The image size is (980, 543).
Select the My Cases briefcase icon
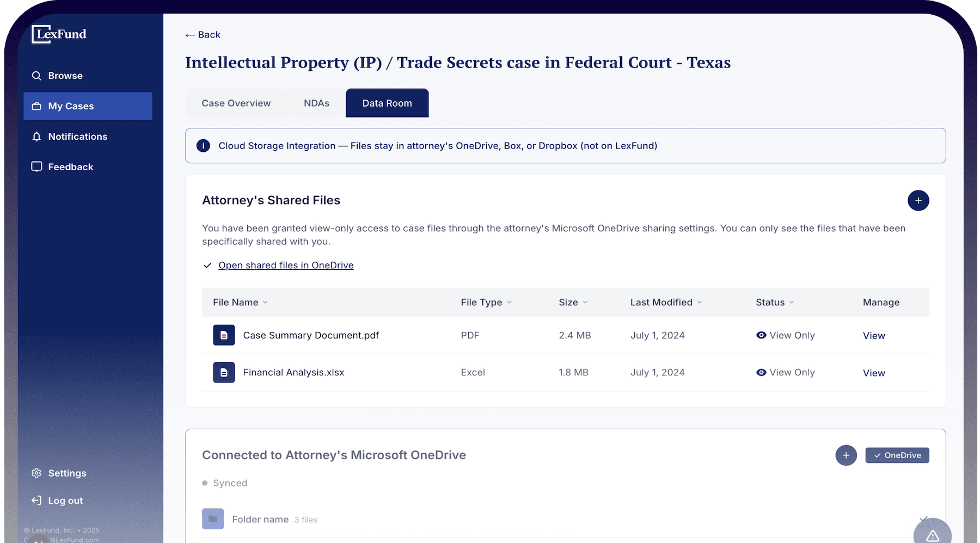tap(36, 106)
